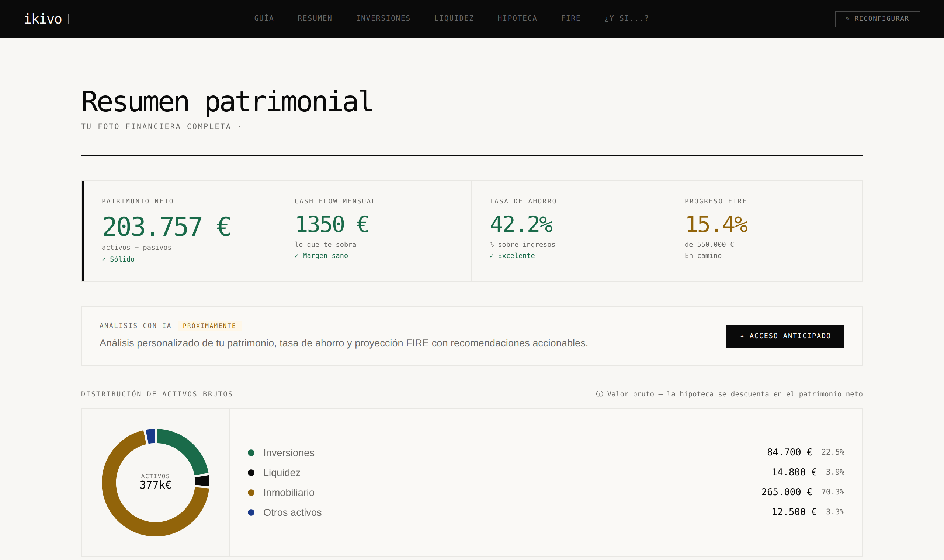The image size is (944, 560).
Task: Click the 12.500 € amount
Action: pos(794,512)
